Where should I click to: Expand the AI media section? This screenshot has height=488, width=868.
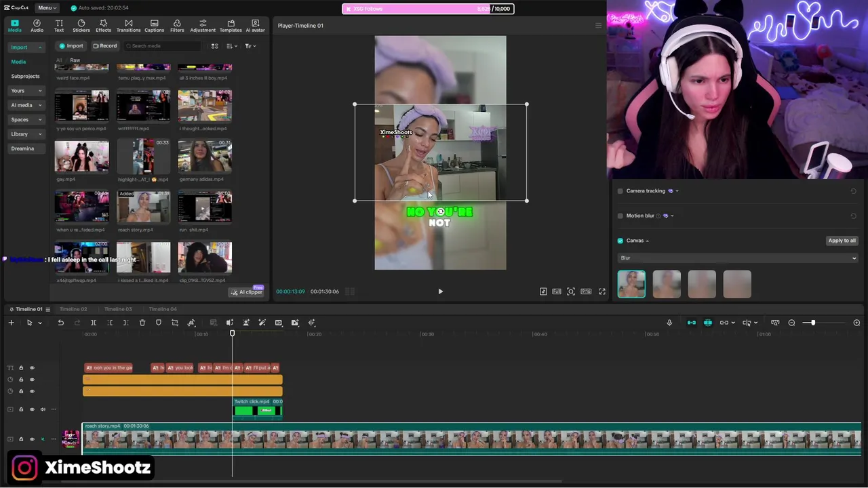click(x=26, y=105)
